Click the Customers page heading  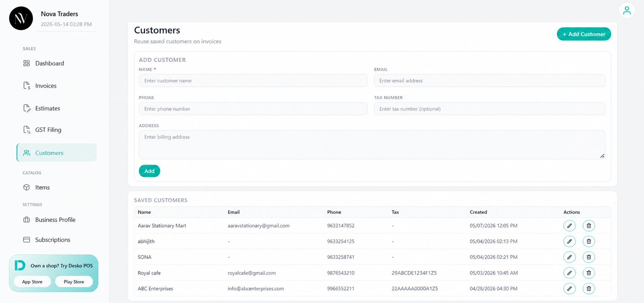click(x=157, y=30)
